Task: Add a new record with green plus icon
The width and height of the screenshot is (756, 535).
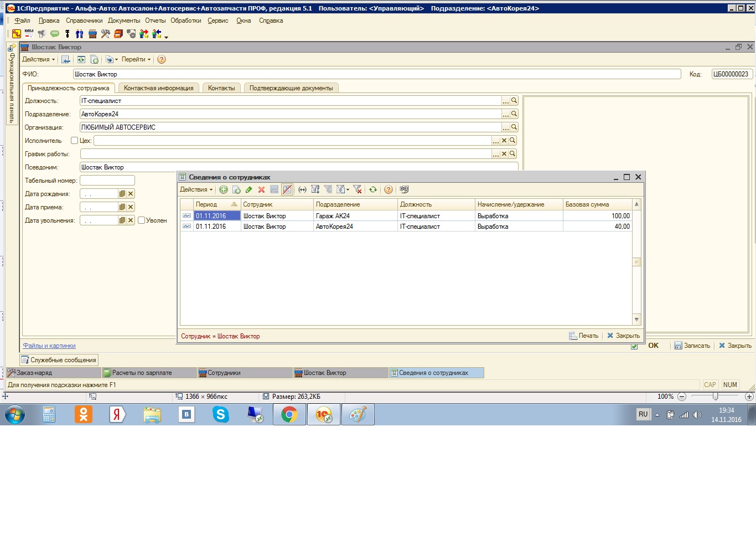Action: 224,189
